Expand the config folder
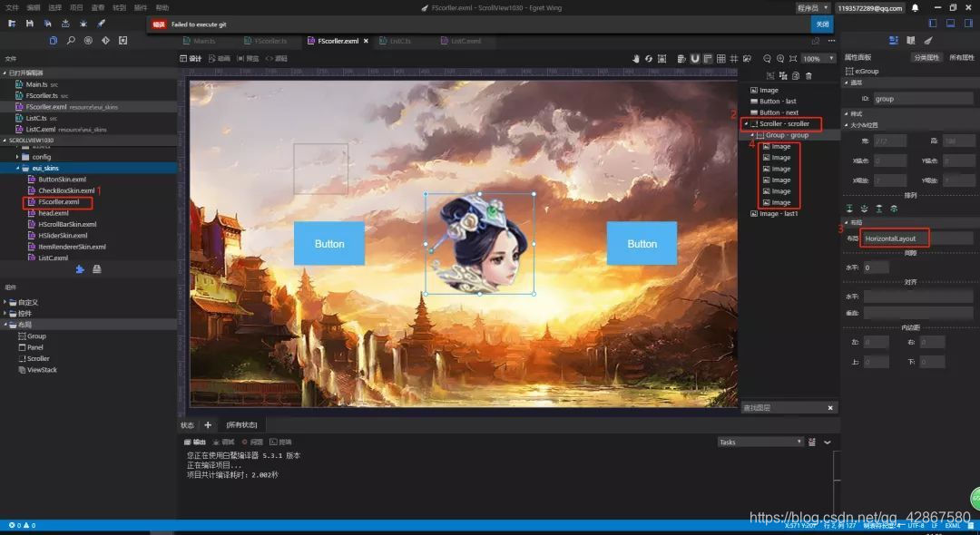The width and height of the screenshot is (980, 535). [17, 157]
